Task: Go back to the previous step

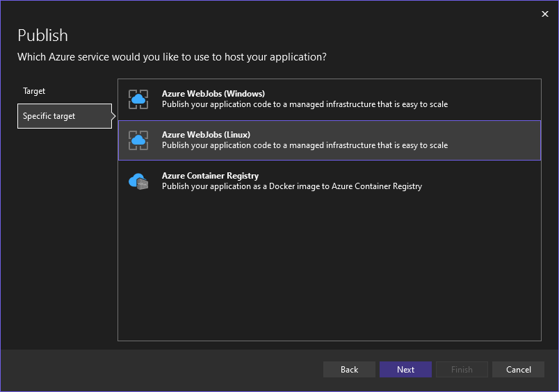Action: [x=349, y=370]
